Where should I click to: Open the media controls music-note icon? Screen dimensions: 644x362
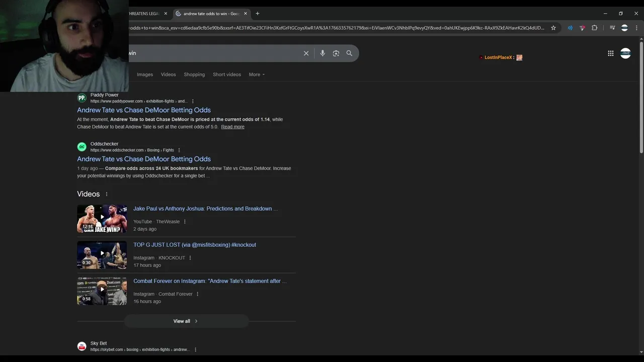(612, 28)
